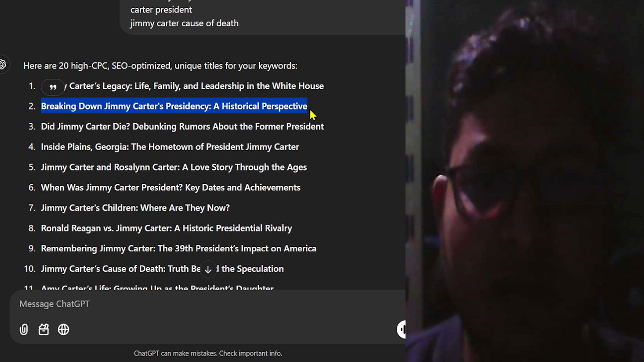The height and width of the screenshot is (362, 644).
Task: Click the When Was Jimmy Carter President title
Action: pyautogui.click(x=170, y=187)
